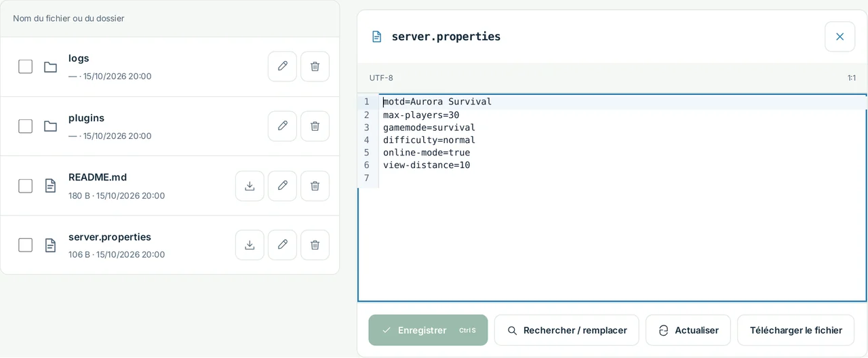This screenshot has width=868, height=358.
Task: Open Rechercher / remplacer
Action: tap(566, 330)
